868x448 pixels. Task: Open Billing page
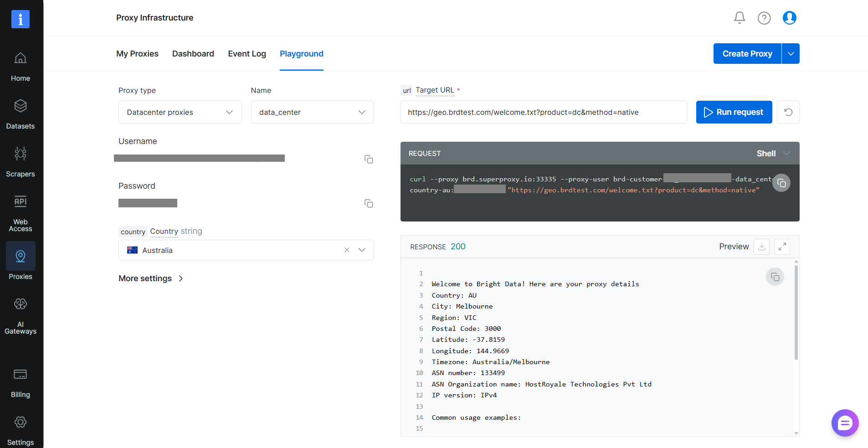point(21,383)
